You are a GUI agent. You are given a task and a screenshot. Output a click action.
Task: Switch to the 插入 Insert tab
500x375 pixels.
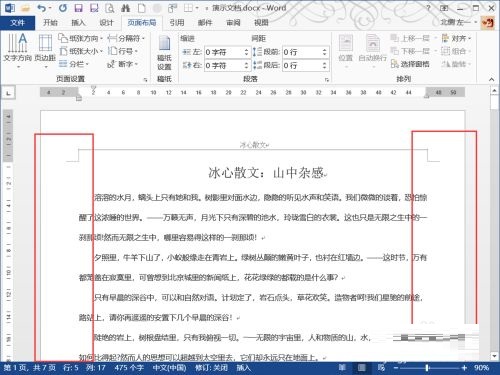tap(78, 23)
